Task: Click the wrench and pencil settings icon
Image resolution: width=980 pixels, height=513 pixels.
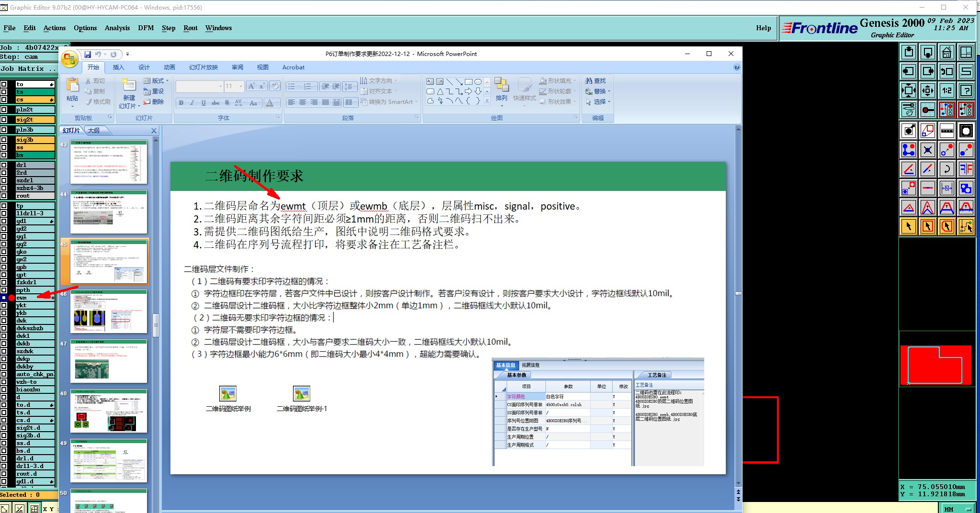Action: tap(908, 110)
